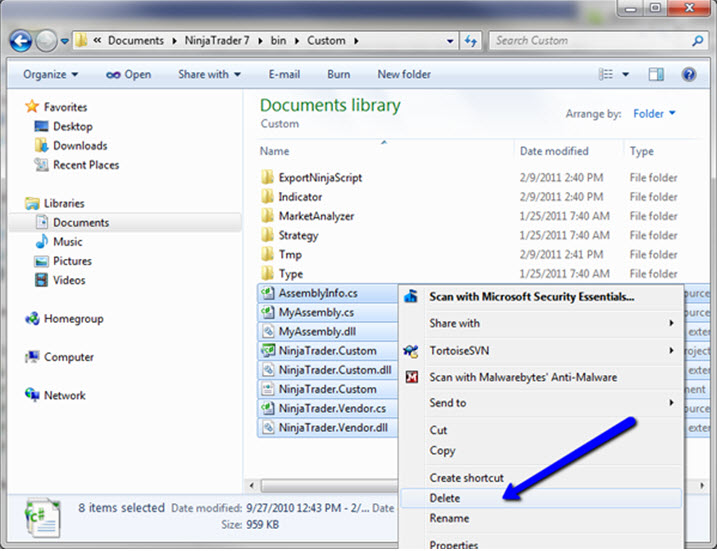The image size is (719, 551).
Task: Click NinjaTrader 7 in the breadcrumb
Action: tap(217, 41)
